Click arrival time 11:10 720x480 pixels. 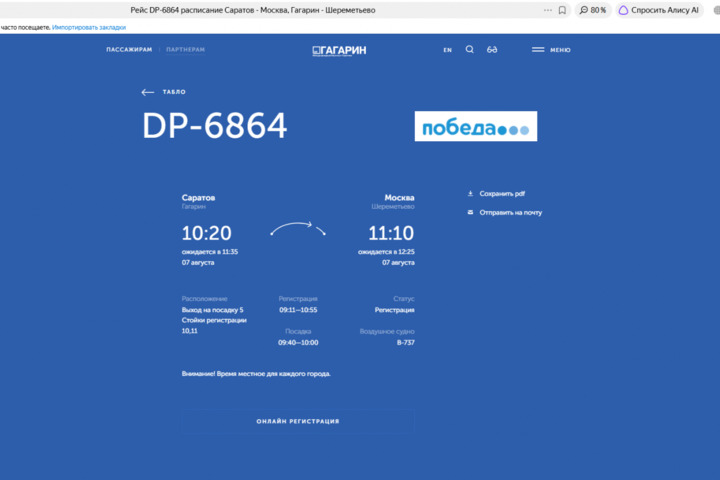tap(391, 233)
